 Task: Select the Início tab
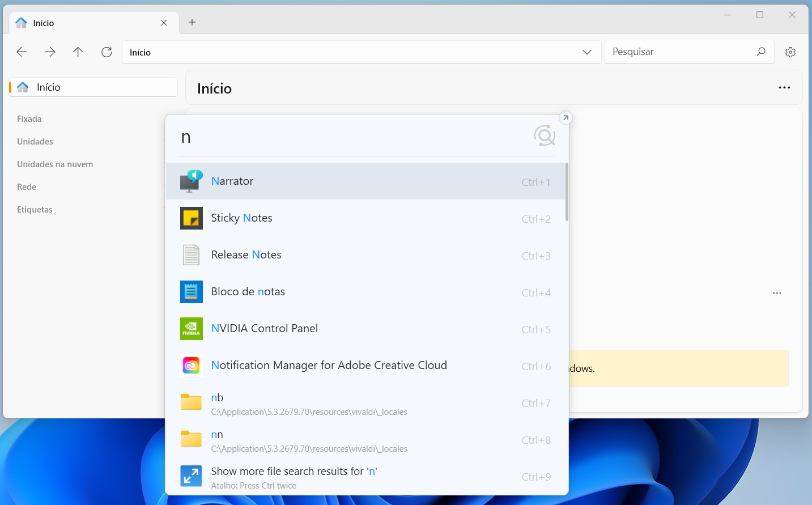94,23
